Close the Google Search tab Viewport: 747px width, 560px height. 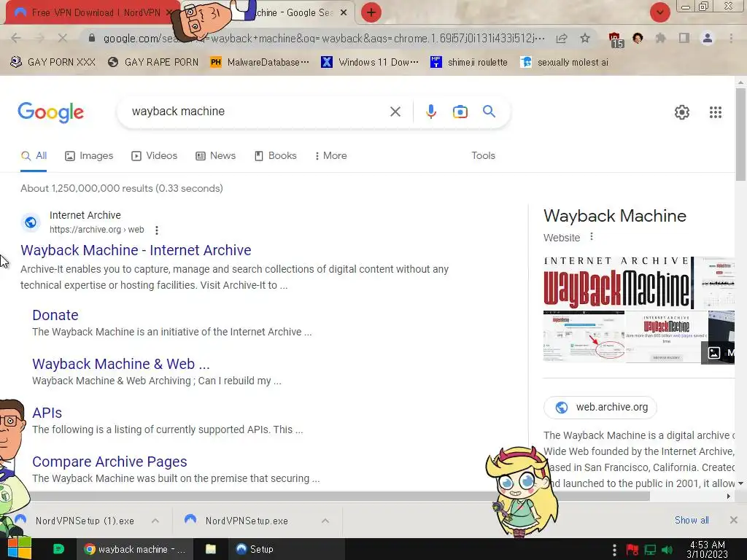(344, 13)
